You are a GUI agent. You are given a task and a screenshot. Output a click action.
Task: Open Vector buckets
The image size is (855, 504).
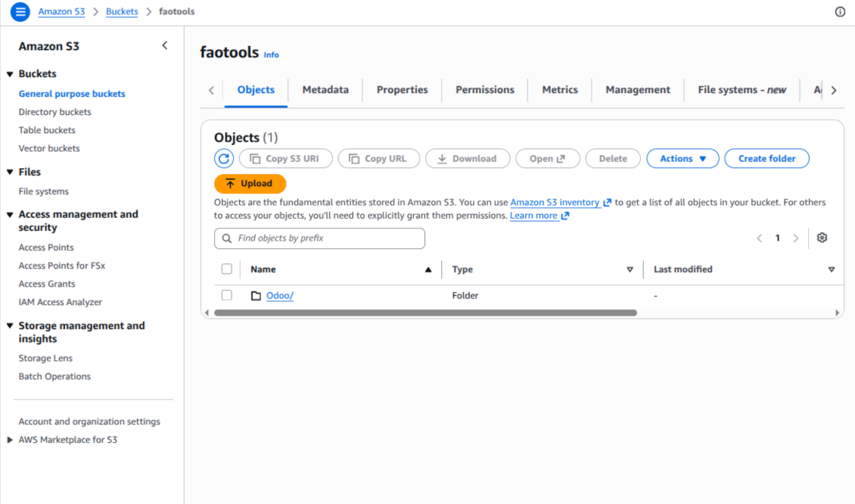tap(49, 148)
